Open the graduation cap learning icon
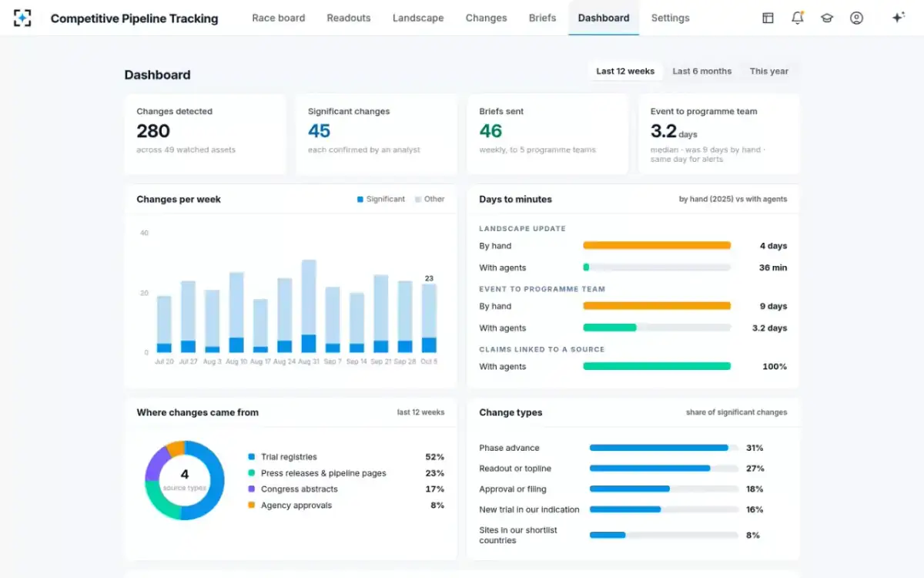This screenshot has height=578, width=924. [x=827, y=18]
